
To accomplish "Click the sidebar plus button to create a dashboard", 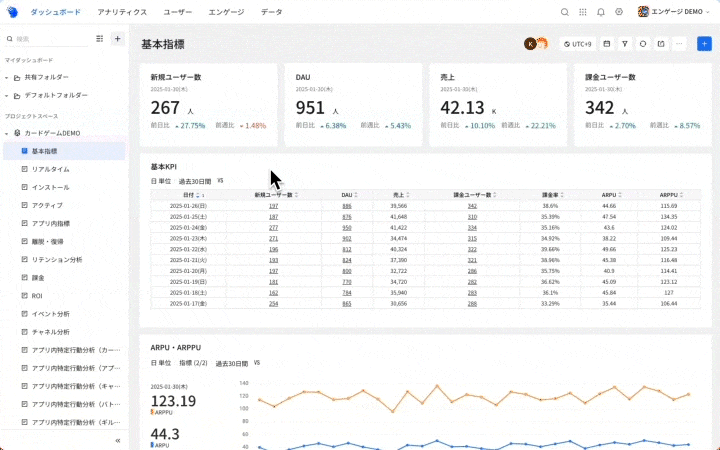I will tap(118, 39).
